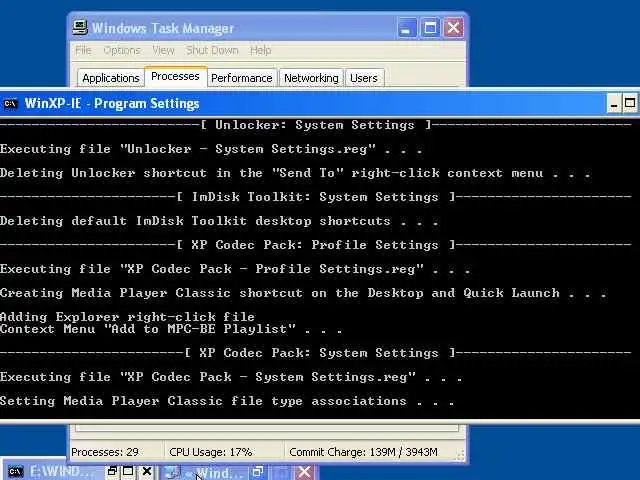Click the minimized E:\WIND... title text

point(61,472)
